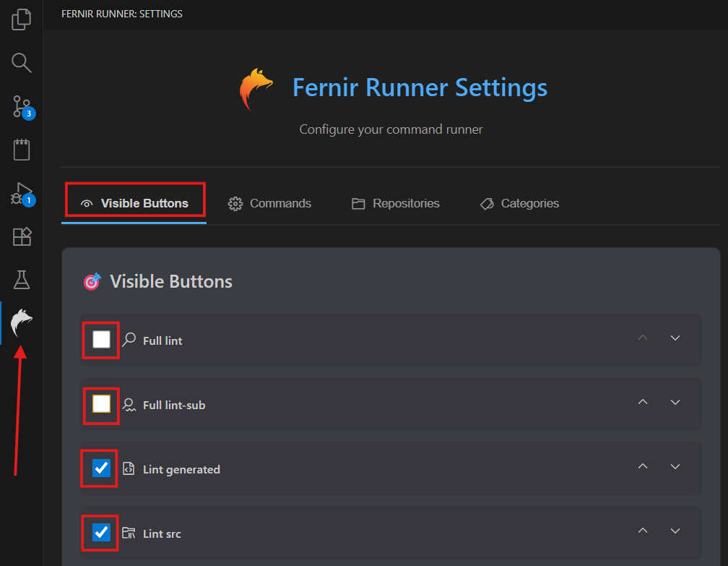Image resolution: width=728 pixels, height=566 pixels.
Task: Click the Visible Buttons section heading
Action: click(x=171, y=282)
